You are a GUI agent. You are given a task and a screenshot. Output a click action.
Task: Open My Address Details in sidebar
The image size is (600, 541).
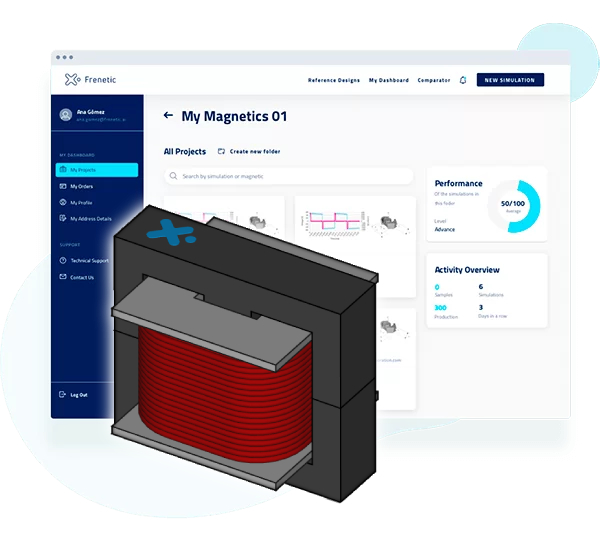tap(91, 219)
